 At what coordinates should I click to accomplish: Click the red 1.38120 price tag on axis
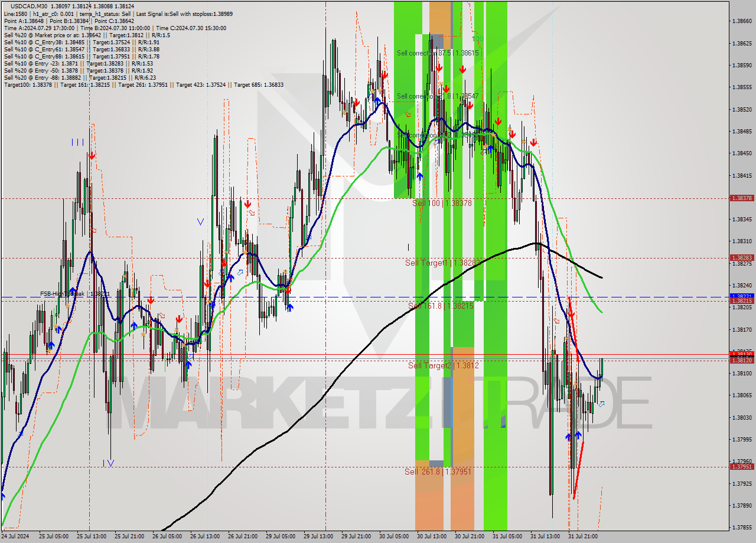pyautogui.click(x=742, y=360)
